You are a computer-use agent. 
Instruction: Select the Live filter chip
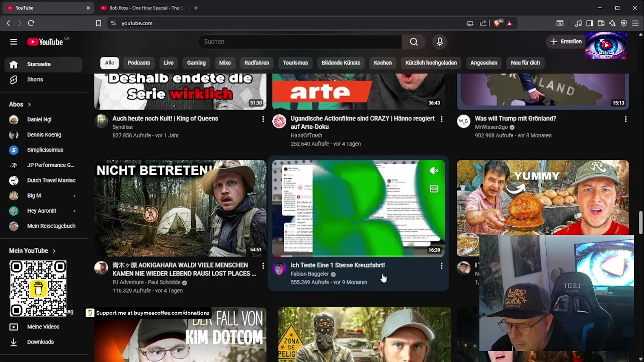pos(169,63)
